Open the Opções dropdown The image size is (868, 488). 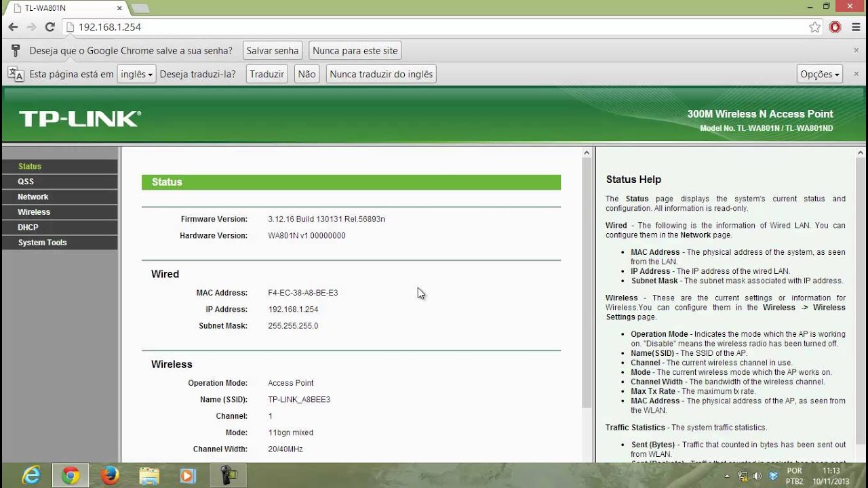click(820, 74)
